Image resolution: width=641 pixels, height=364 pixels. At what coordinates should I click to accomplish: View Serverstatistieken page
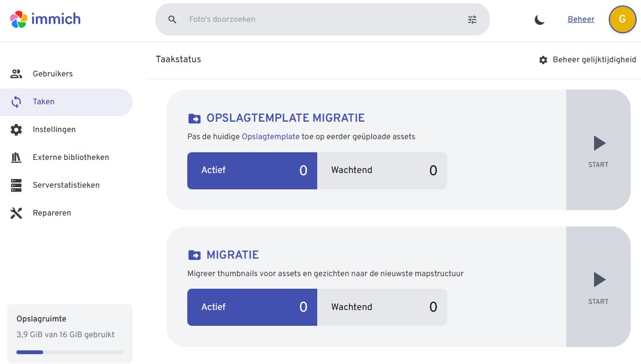click(66, 185)
